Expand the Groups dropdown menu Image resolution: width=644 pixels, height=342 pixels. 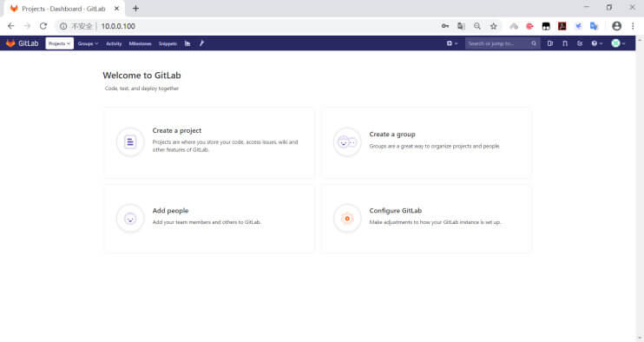[x=88, y=43]
